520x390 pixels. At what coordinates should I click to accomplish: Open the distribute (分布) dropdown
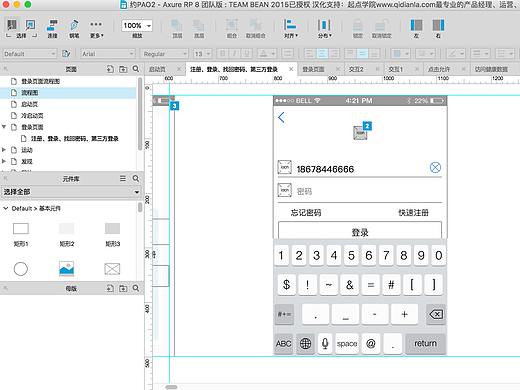(324, 28)
